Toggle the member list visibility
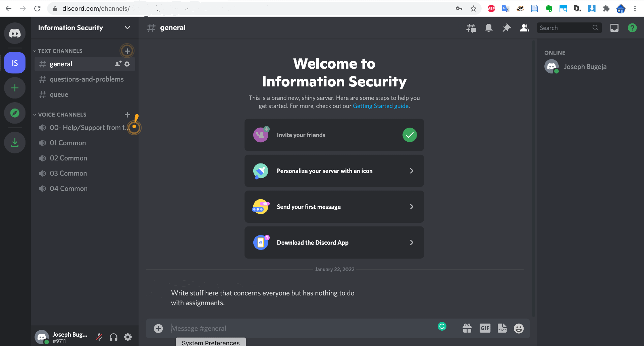 click(x=525, y=28)
